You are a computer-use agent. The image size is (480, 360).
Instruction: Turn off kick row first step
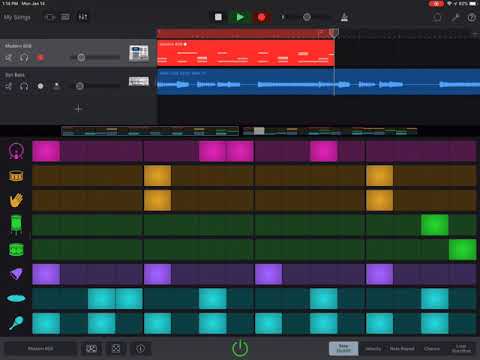coord(46,151)
